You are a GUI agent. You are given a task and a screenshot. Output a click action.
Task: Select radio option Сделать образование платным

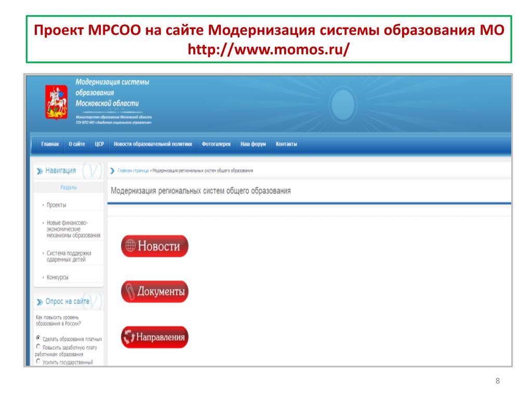(38, 338)
